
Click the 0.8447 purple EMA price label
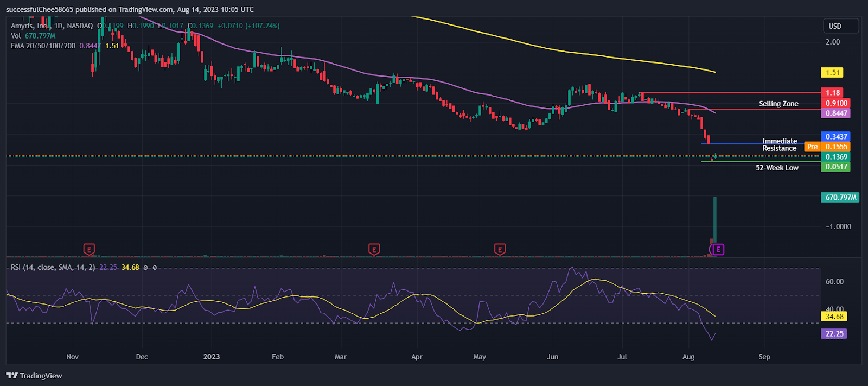[x=836, y=113]
